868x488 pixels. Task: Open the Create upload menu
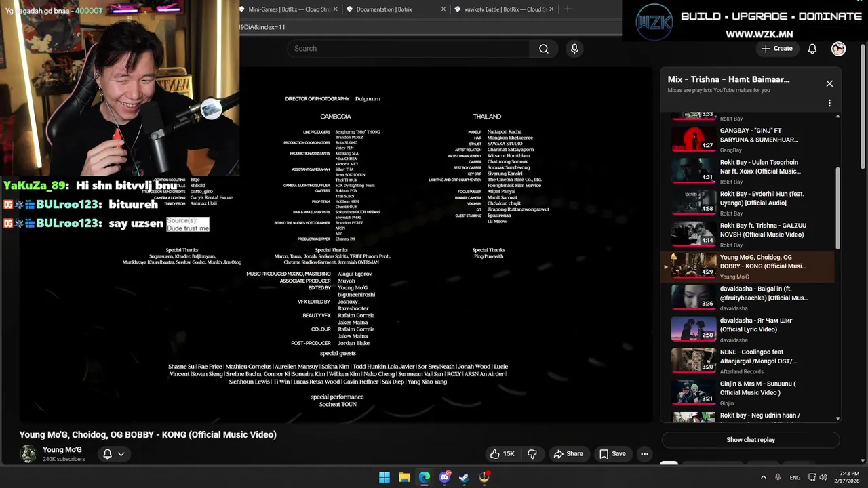[x=776, y=49]
